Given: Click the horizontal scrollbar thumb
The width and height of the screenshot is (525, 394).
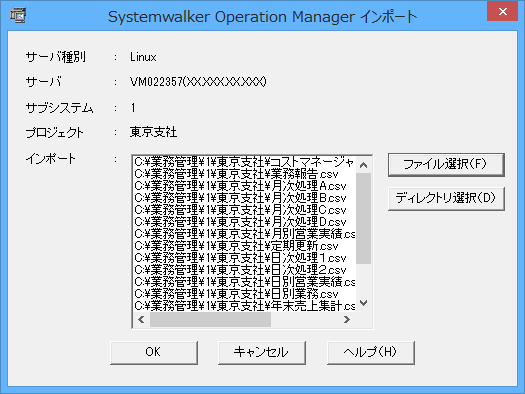Looking at the screenshot, I should [210, 320].
